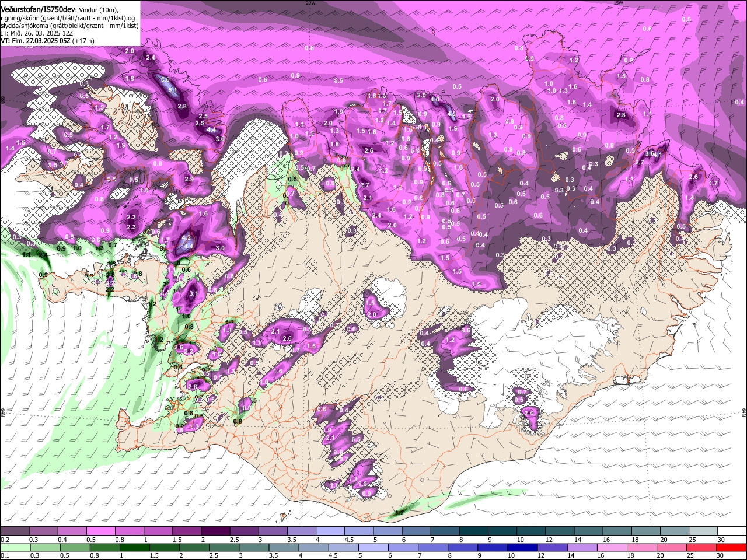This screenshot has width=747, height=560.
Task: Pick the white upper-row swatch after 30
Action: click(732, 531)
